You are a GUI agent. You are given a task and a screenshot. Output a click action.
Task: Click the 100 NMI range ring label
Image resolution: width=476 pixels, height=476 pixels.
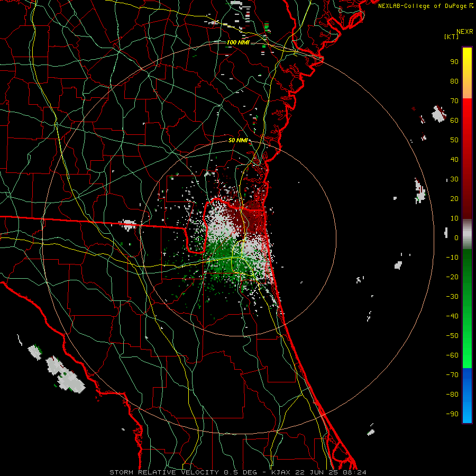238,42
